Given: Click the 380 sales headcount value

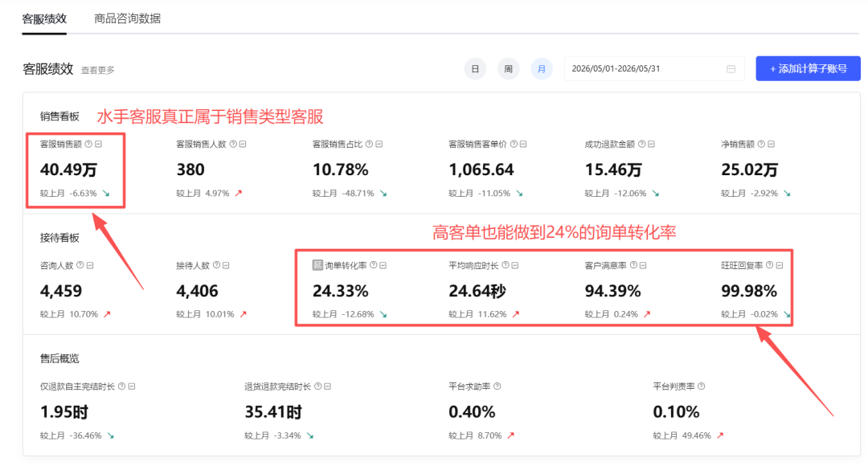Looking at the screenshot, I should [190, 170].
